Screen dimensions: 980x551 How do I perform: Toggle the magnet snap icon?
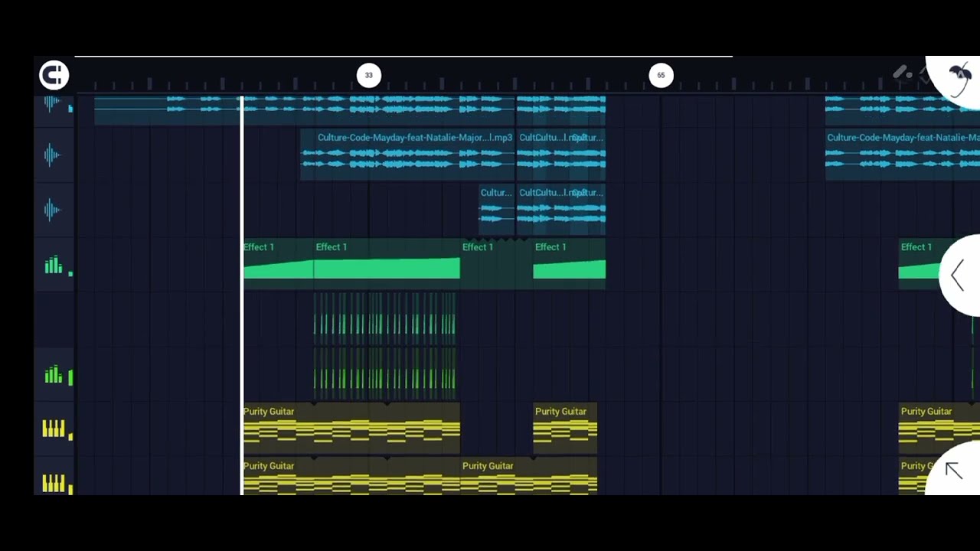click(54, 75)
